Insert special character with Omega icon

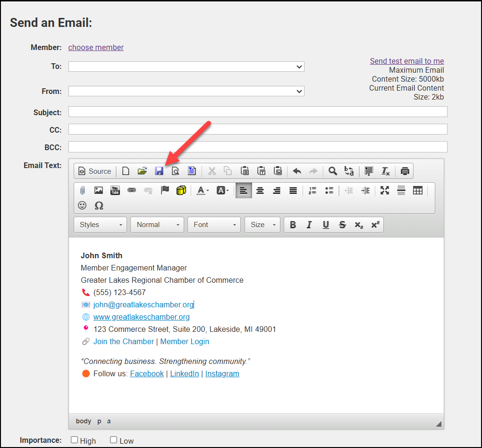pos(99,205)
